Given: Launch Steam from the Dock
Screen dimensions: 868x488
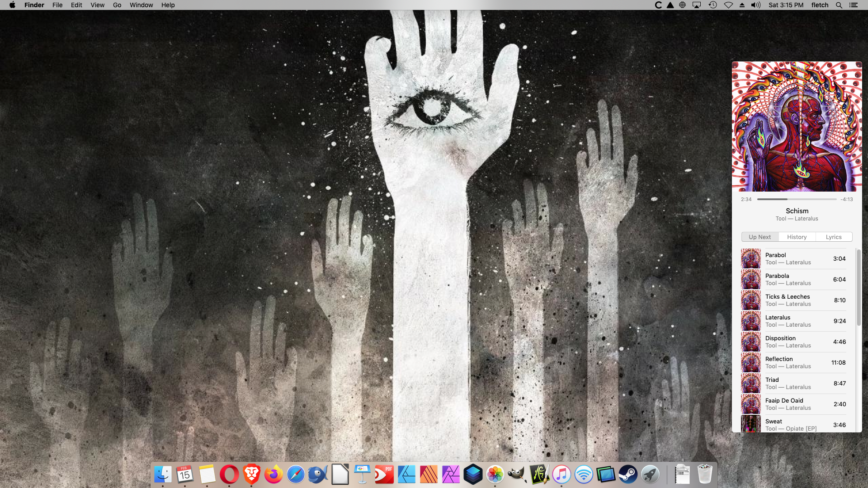Looking at the screenshot, I should [x=628, y=474].
